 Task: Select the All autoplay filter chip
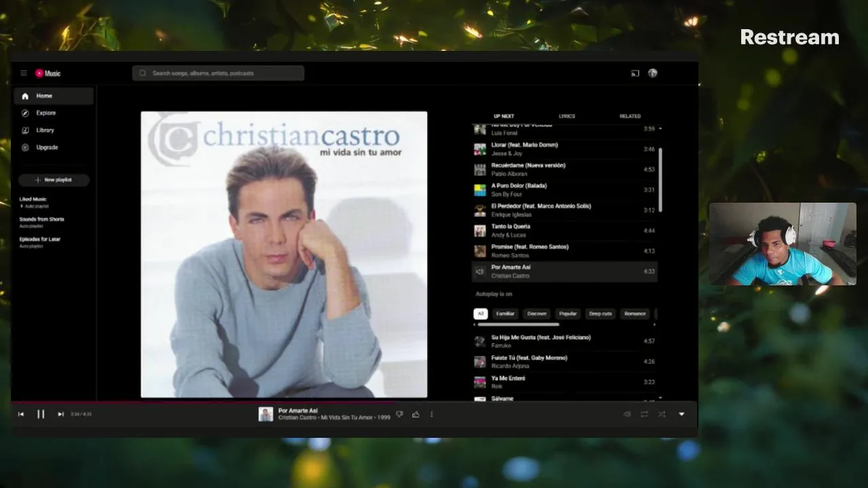click(x=481, y=314)
